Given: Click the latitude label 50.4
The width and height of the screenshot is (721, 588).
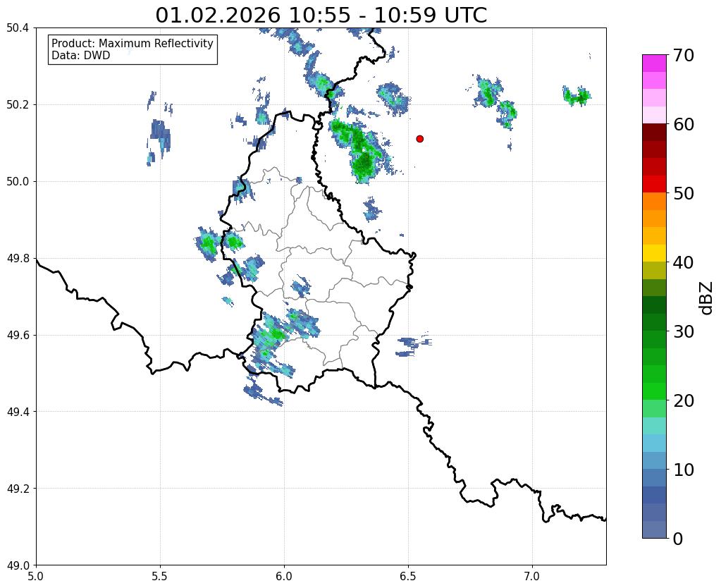Looking at the screenshot, I should 18,28.
